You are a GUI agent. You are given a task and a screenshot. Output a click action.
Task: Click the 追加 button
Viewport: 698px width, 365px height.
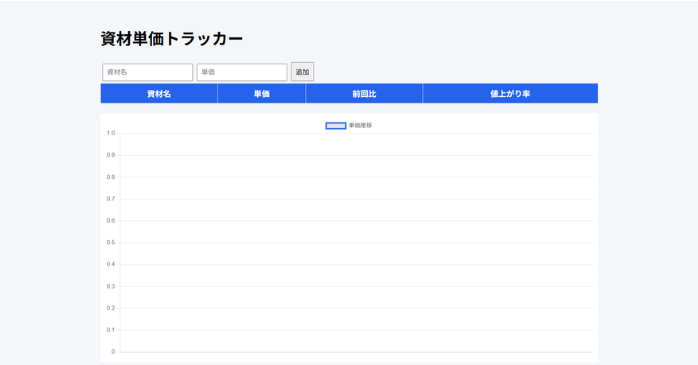pos(303,72)
